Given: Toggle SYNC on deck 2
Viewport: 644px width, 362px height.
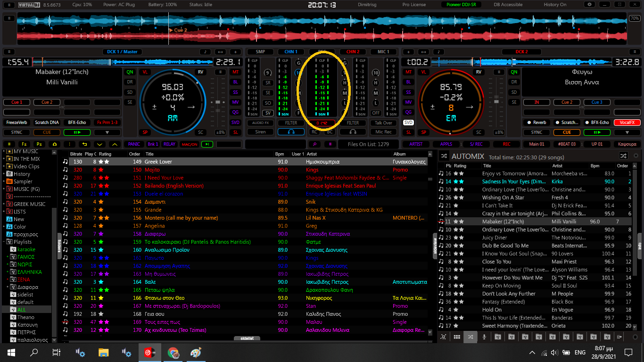Looking at the screenshot, I should 537,132.
